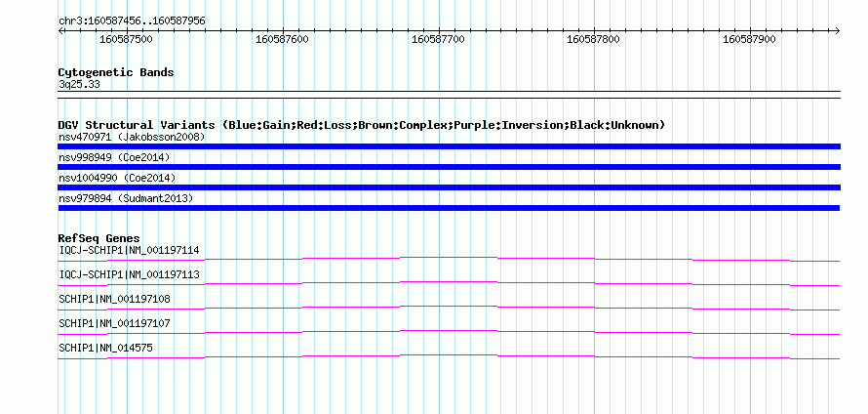Click the left arrowhead of the ruler
The width and height of the screenshot is (868, 414).
[x=60, y=31]
